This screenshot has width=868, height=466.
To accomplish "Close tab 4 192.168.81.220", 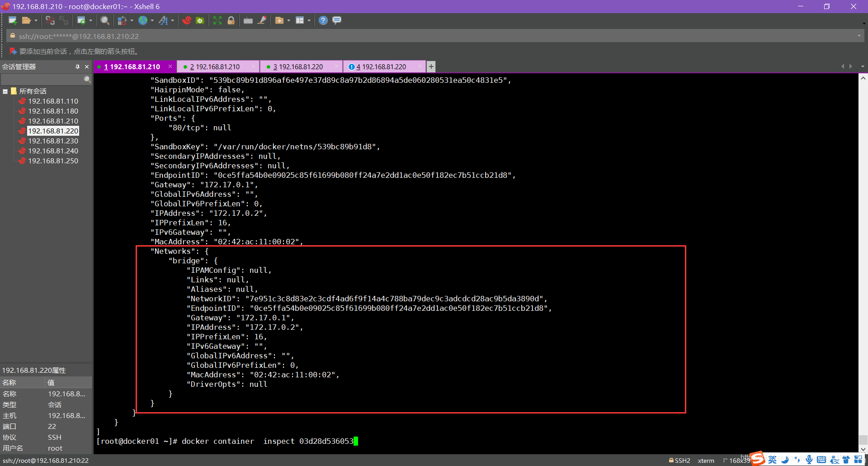I will pyautogui.click(x=420, y=67).
